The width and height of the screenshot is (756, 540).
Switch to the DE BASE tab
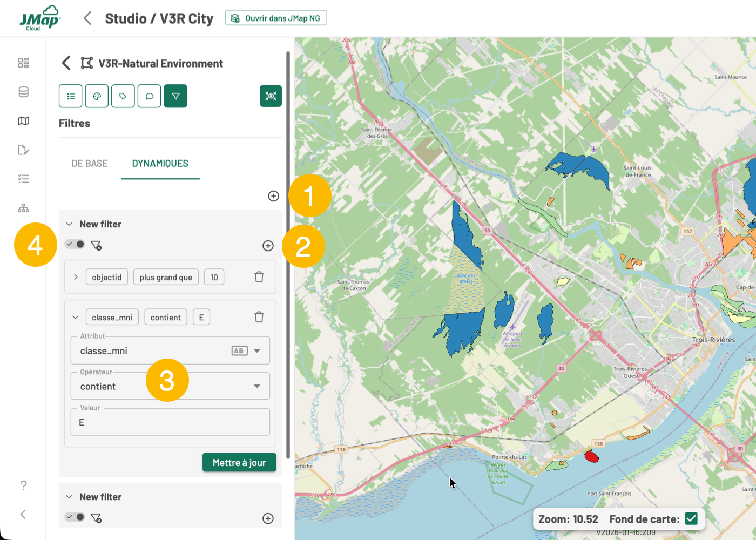tap(90, 164)
